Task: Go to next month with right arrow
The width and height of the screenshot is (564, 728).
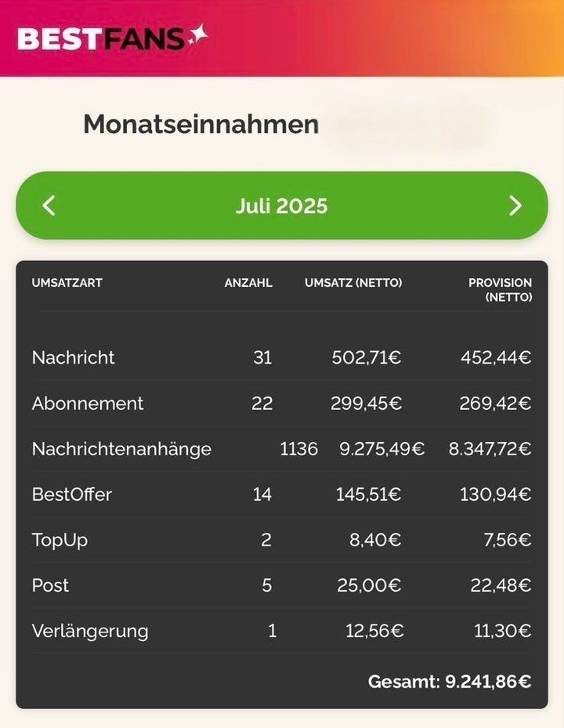Action: pos(515,206)
